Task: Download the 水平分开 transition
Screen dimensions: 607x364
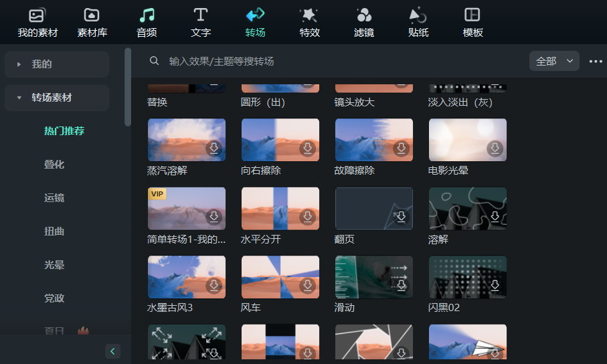Action: coord(307,217)
